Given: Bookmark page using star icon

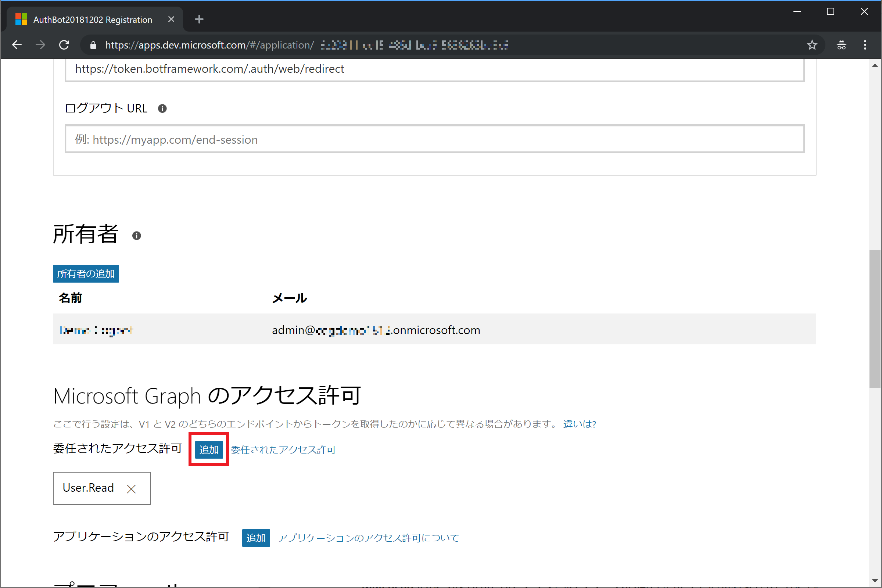Looking at the screenshot, I should 812,45.
